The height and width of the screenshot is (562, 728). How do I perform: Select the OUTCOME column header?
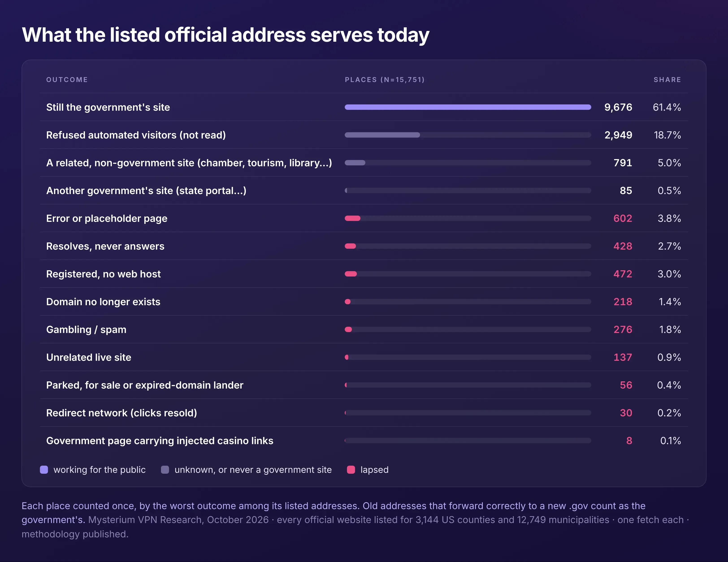tap(67, 80)
